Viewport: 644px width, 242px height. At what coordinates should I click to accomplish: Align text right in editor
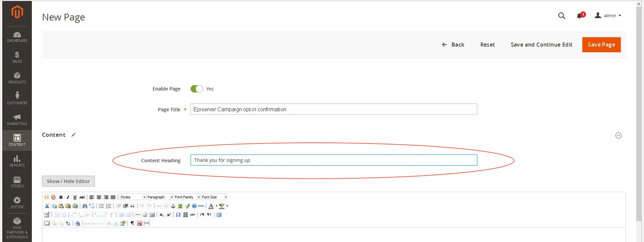pyautogui.click(x=106, y=197)
